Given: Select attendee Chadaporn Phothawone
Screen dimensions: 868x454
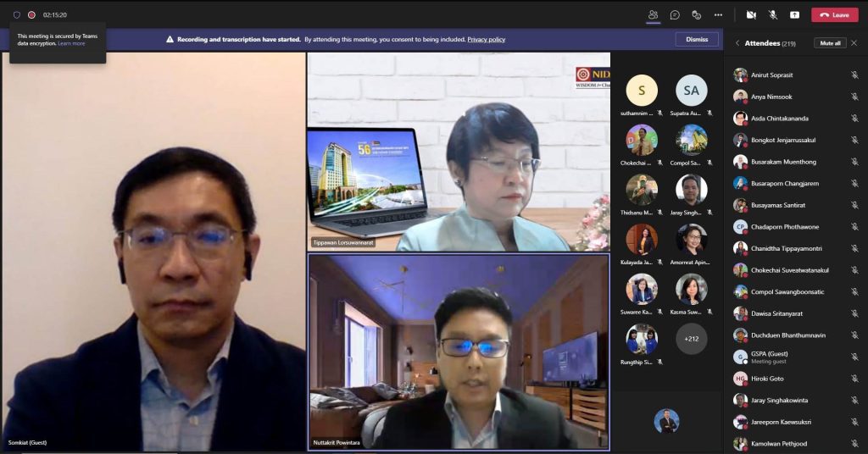Looking at the screenshot, I should coord(796,227).
